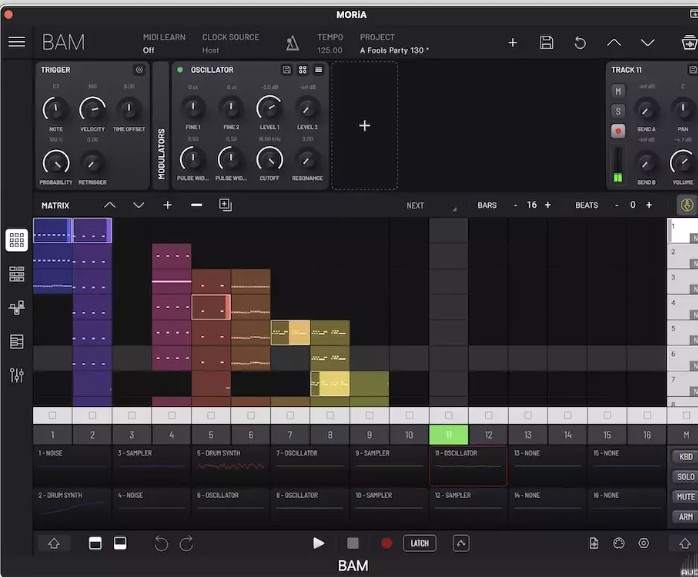Screen dimensions: 698x577
Task: Adjust Track 11 VOLUME knob
Action: point(682,163)
